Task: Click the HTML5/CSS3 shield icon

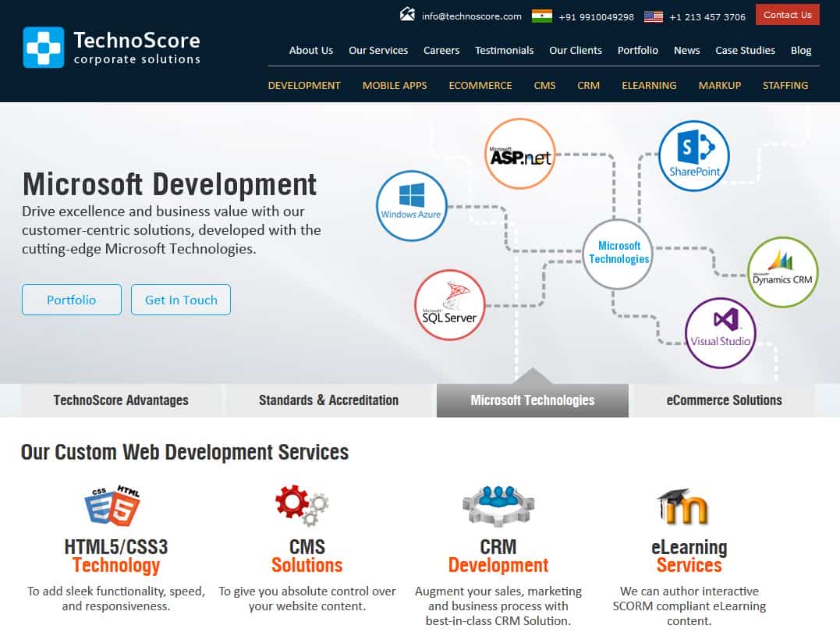Action: click(x=112, y=506)
